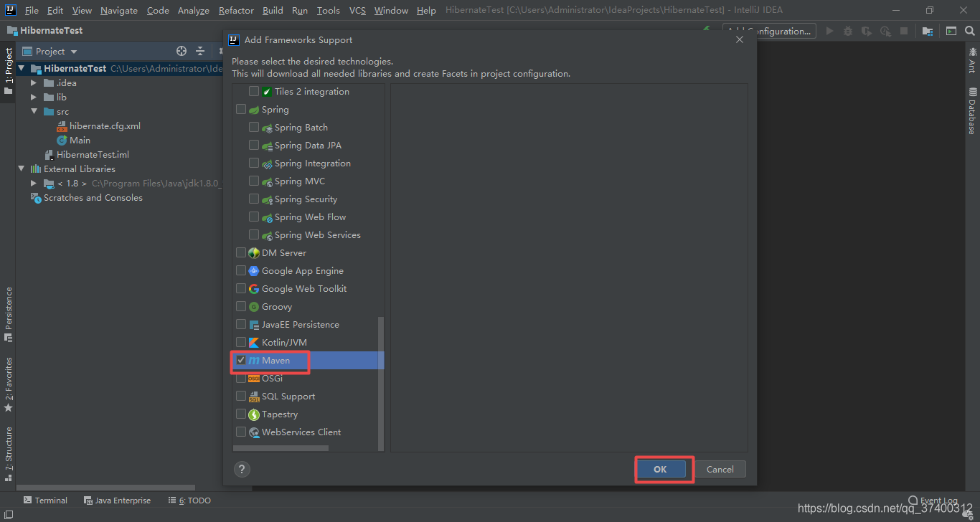This screenshot has height=522, width=980.
Task: Open the 2: Favorites side tab
Action: point(9,384)
